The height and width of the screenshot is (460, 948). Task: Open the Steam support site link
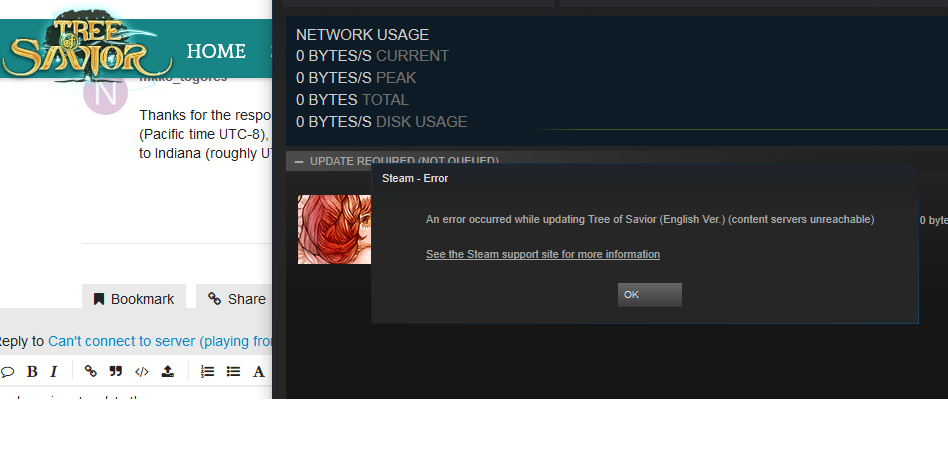pyautogui.click(x=542, y=254)
